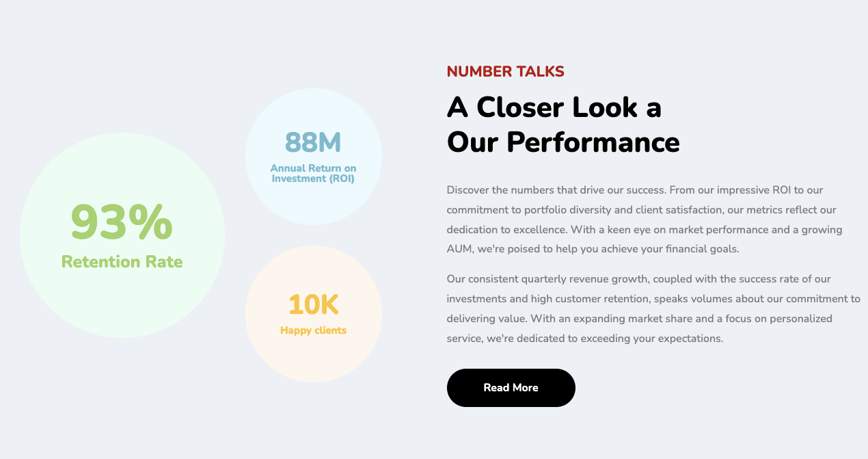Select Annual Return on Investment label
This screenshot has width=868, height=459.
[x=313, y=173]
